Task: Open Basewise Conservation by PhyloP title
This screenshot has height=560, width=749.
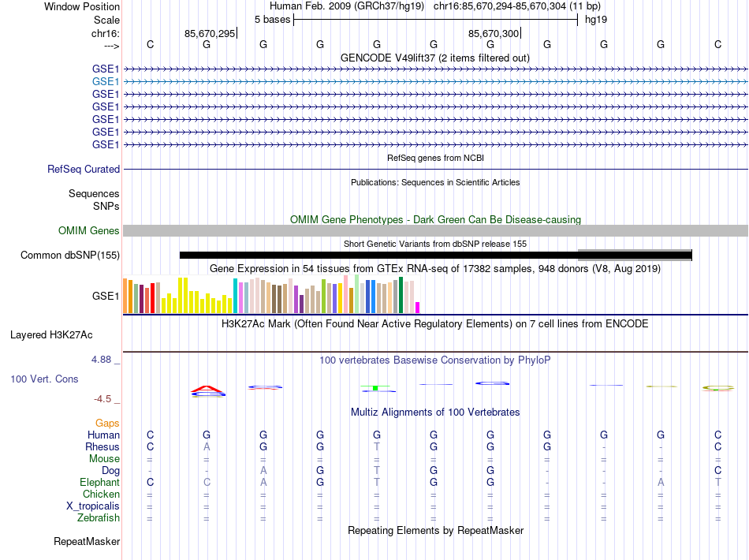Action: 435,360
